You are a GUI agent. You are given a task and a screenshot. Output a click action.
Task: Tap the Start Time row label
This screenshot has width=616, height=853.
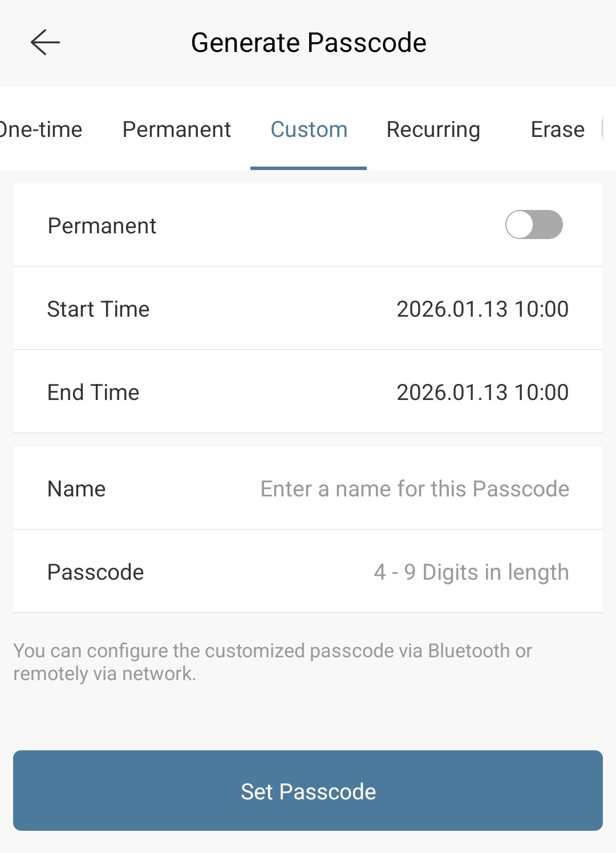pos(98,309)
